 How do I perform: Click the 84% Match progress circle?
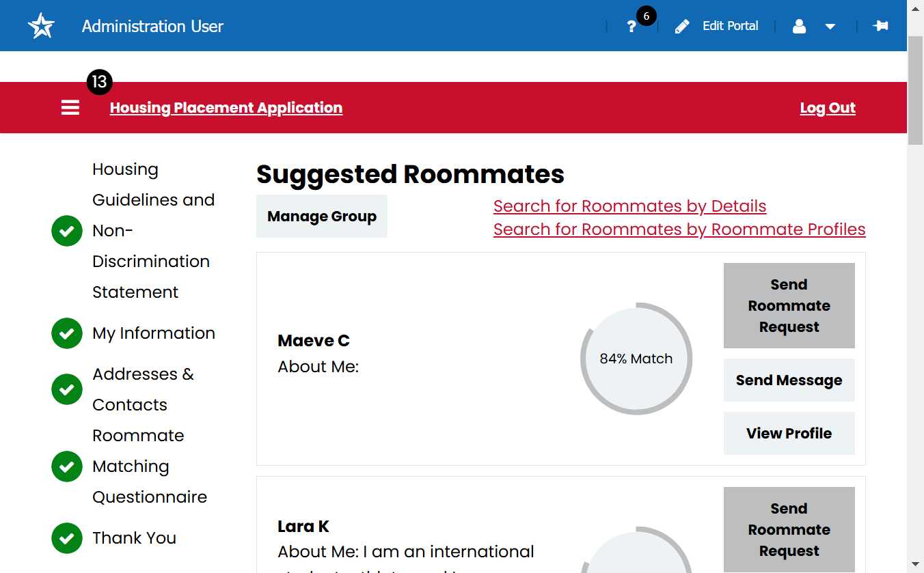tap(636, 359)
